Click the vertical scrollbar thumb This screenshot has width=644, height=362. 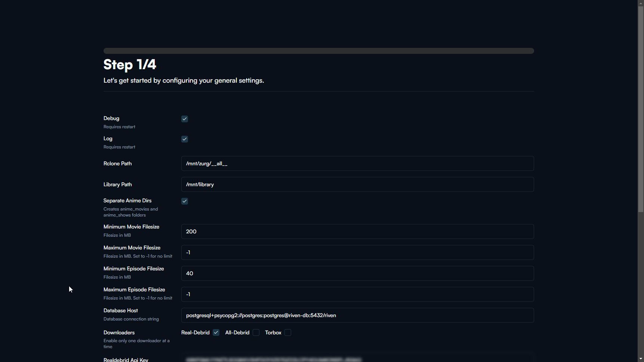click(641, 108)
